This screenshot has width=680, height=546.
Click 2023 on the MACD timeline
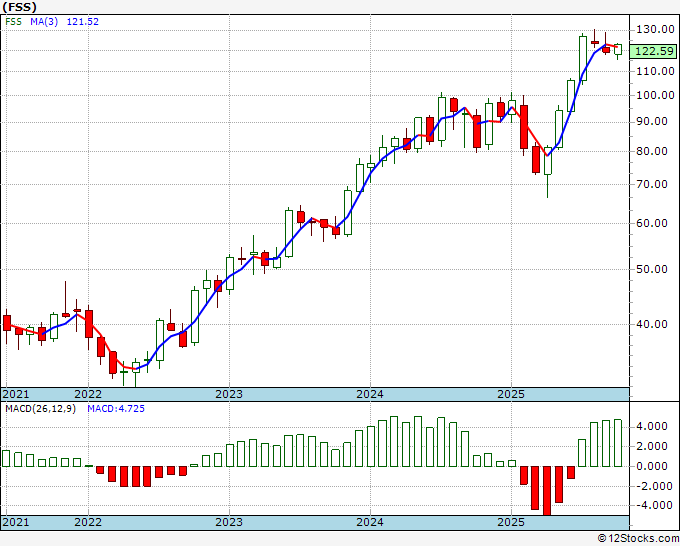point(229,522)
